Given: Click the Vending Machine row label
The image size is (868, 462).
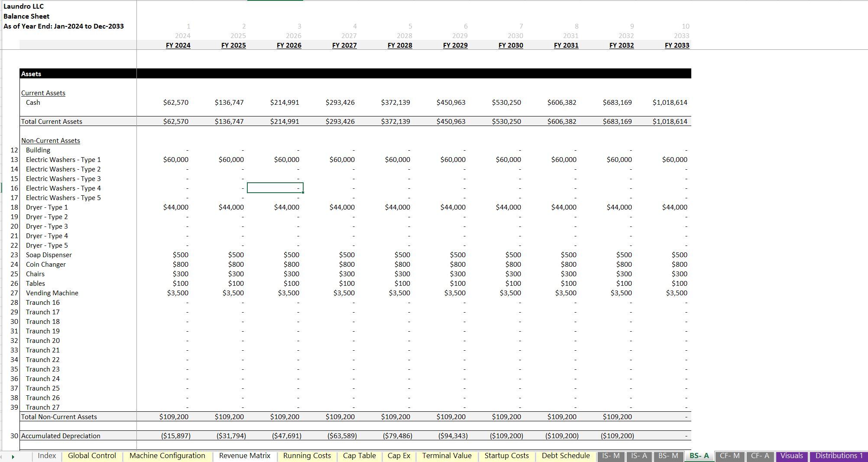Looking at the screenshot, I should pos(52,293).
